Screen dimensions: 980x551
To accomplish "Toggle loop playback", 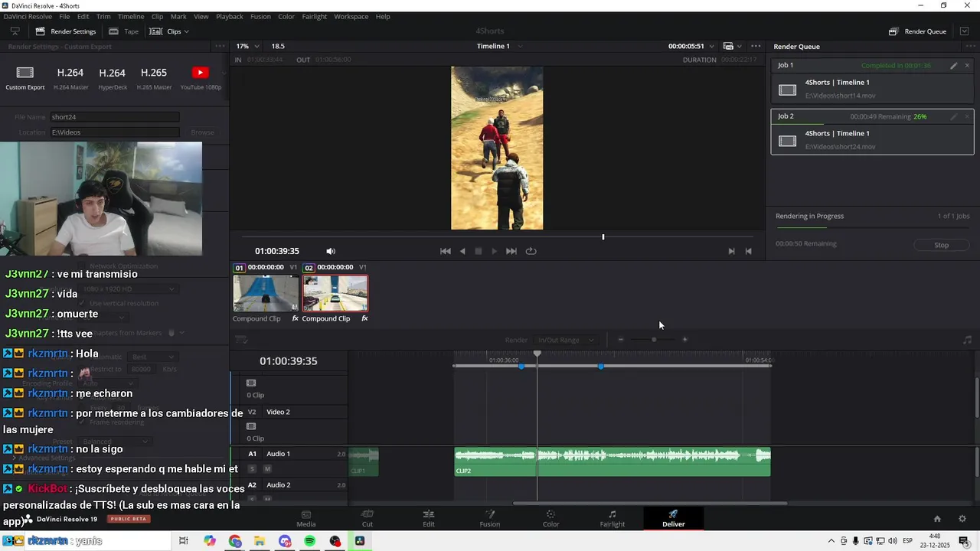I will pyautogui.click(x=531, y=251).
